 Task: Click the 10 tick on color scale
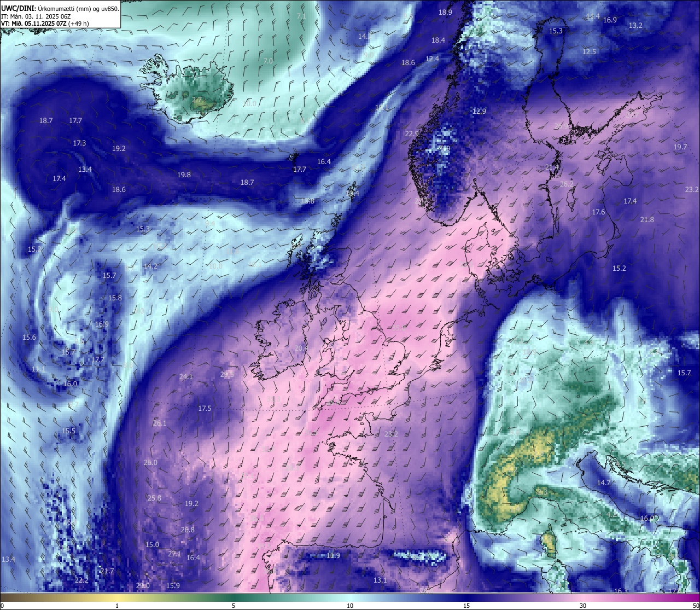click(350, 606)
